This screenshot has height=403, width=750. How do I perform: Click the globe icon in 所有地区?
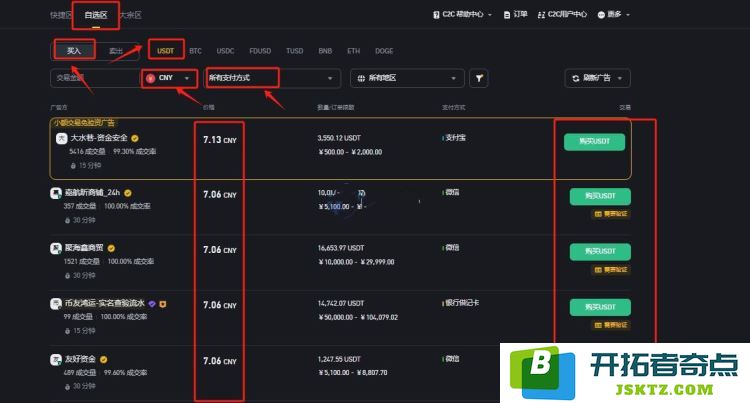(x=361, y=78)
